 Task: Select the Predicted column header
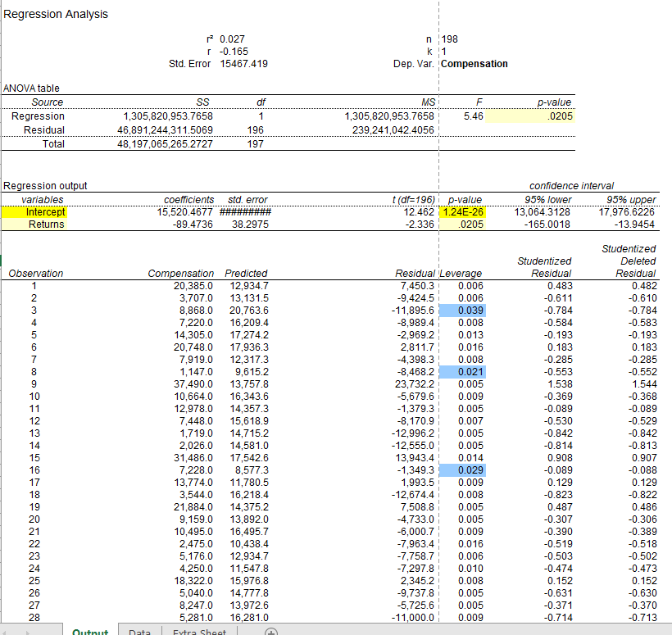246,274
